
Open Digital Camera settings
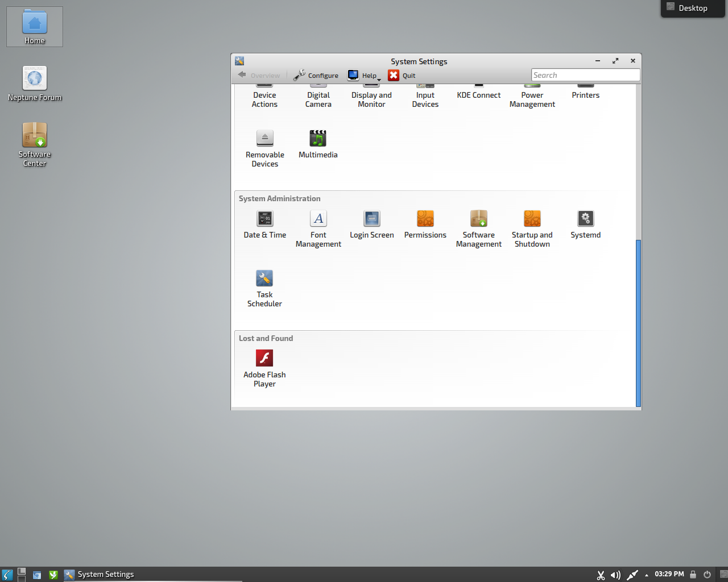[318, 98]
